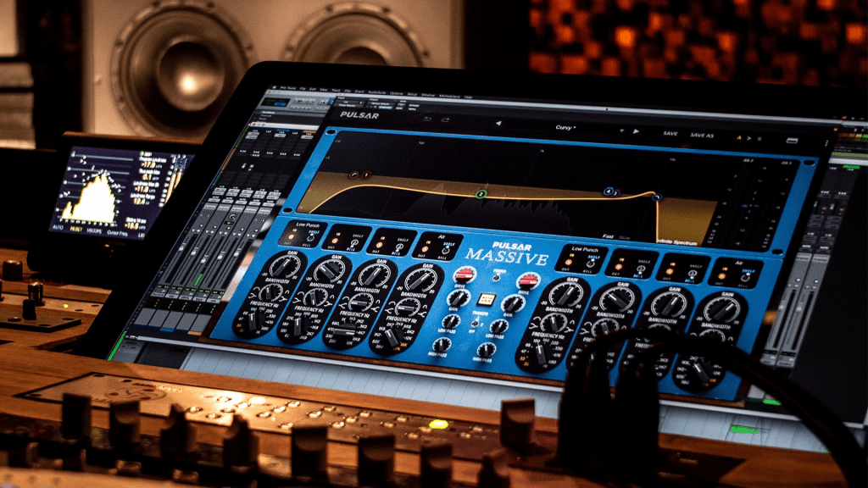The width and height of the screenshot is (868, 488).
Task: Click the orange center link button
Action: (x=487, y=300)
